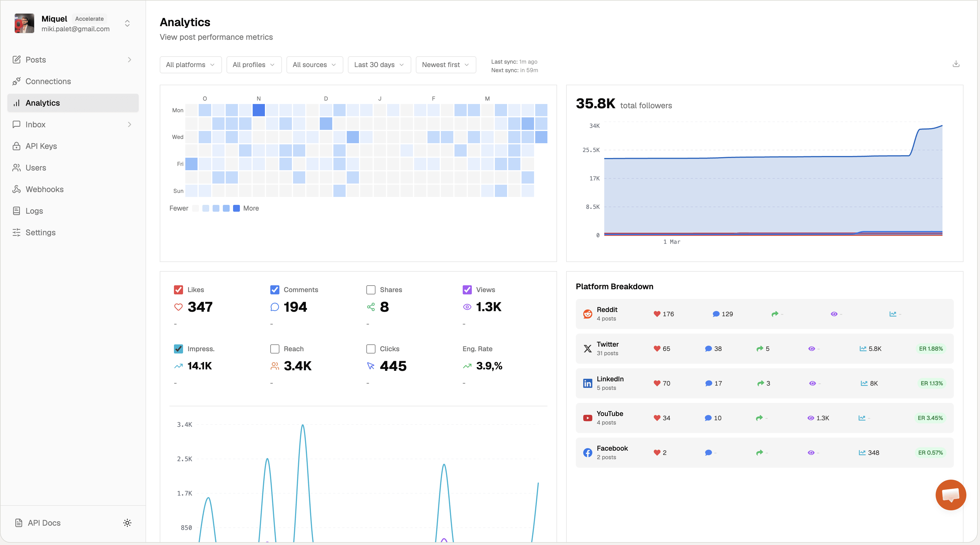The height and width of the screenshot is (545, 980).
Task: Click the download export icon
Action: (x=956, y=64)
